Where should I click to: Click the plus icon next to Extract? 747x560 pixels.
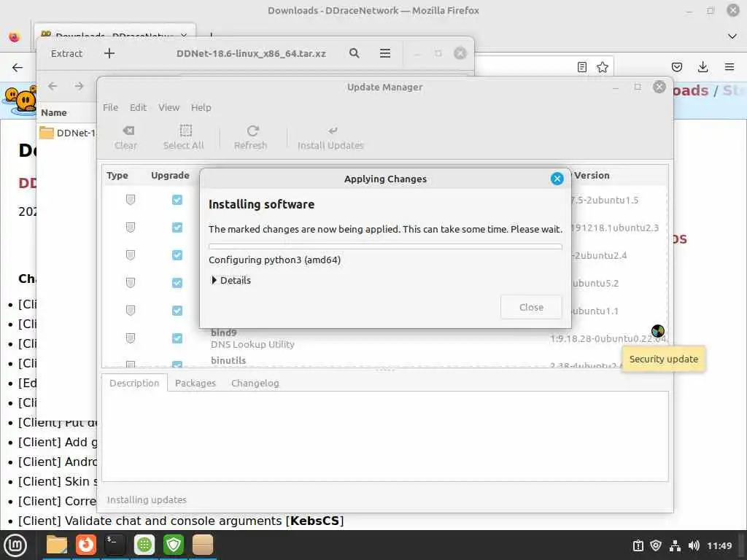109,53
